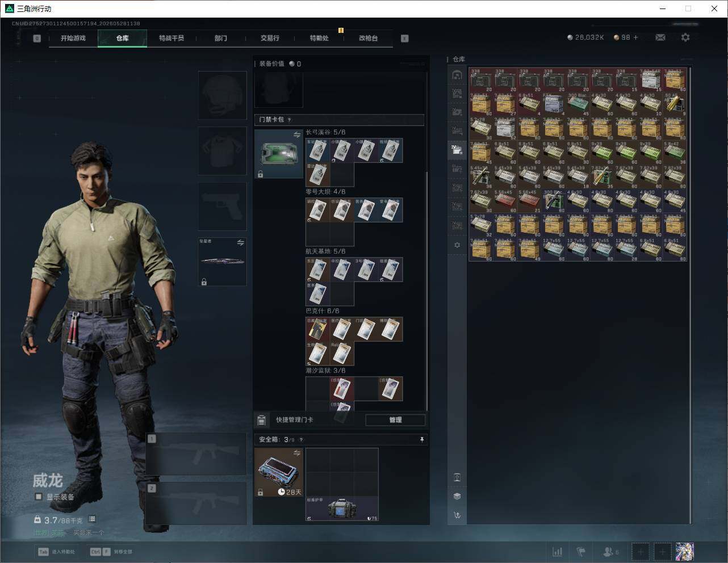Open the mail inbox envelope icon

click(660, 37)
